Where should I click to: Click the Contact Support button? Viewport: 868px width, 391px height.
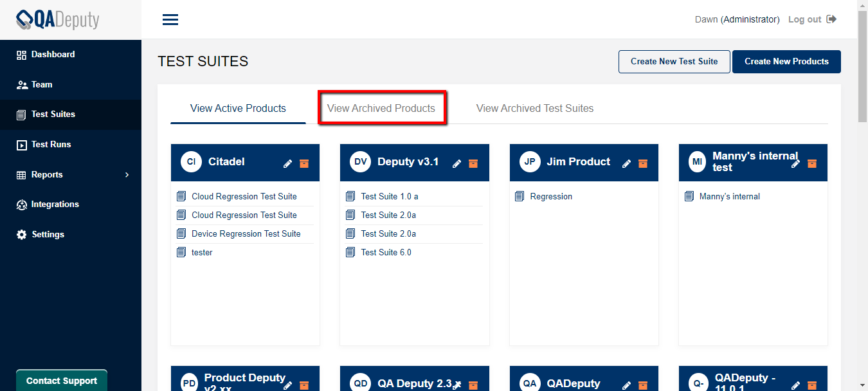tap(62, 381)
